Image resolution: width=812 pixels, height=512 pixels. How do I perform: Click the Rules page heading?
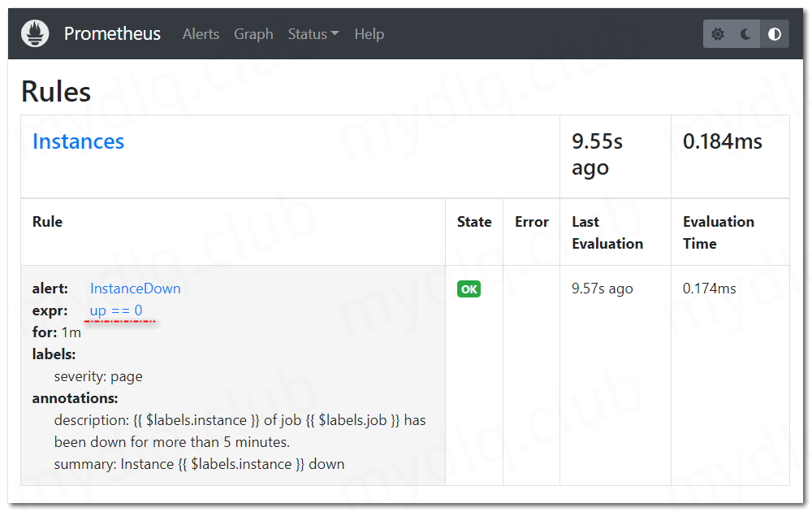pos(56,92)
